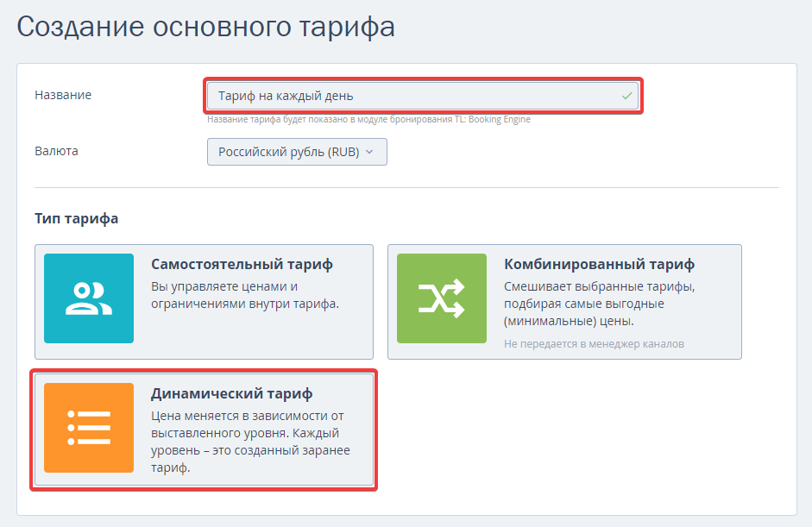
Task: Click description Цена меняется в зависимости от уровня
Action: pyautogui.click(x=250, y=442)
